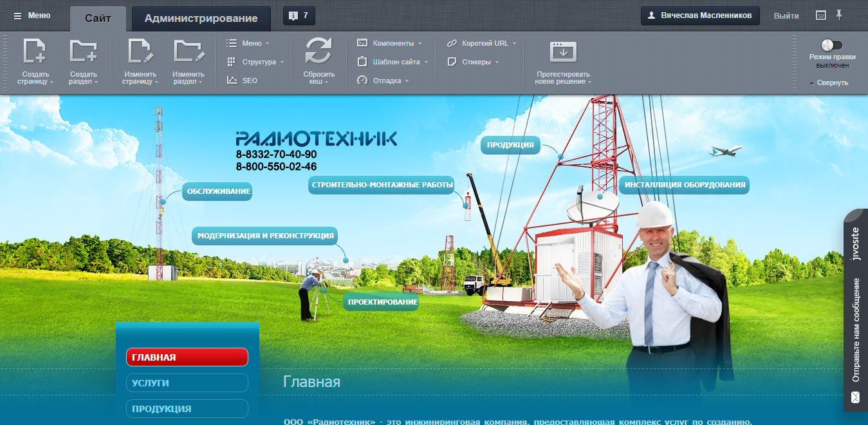Screen dimensions: 868x425
Task: Open the Инсталляция оборудования bubble
Action: (x=685, y=185)
